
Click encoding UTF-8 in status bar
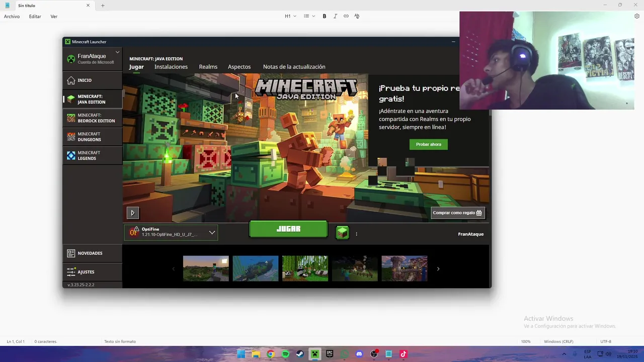pos(606,341)
